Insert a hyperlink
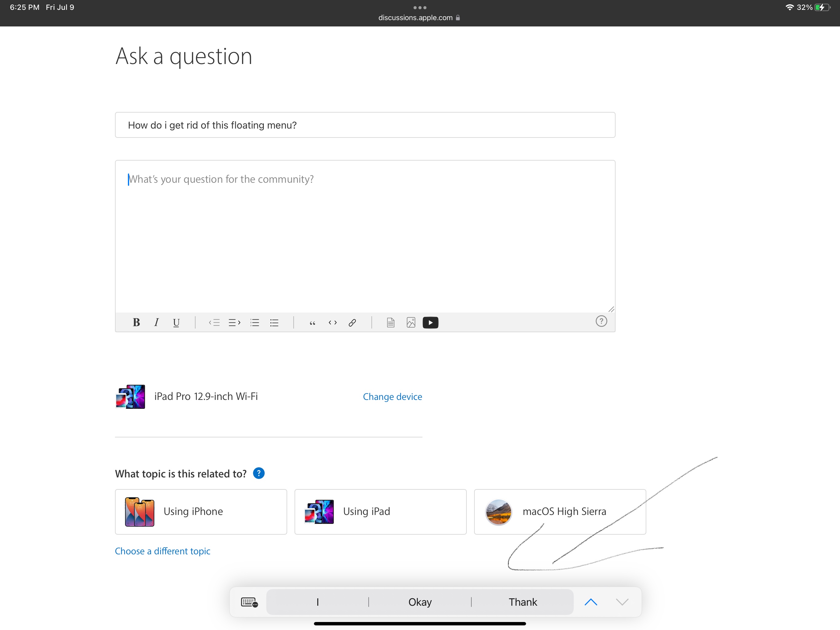This screenshot has height=630, width=840. point(352,323)
